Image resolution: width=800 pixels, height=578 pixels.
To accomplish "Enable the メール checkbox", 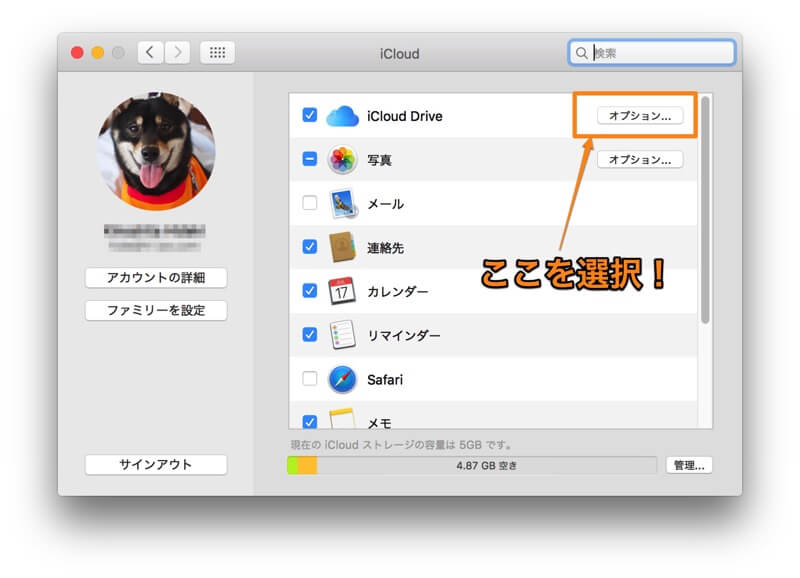I will [309, 203].
